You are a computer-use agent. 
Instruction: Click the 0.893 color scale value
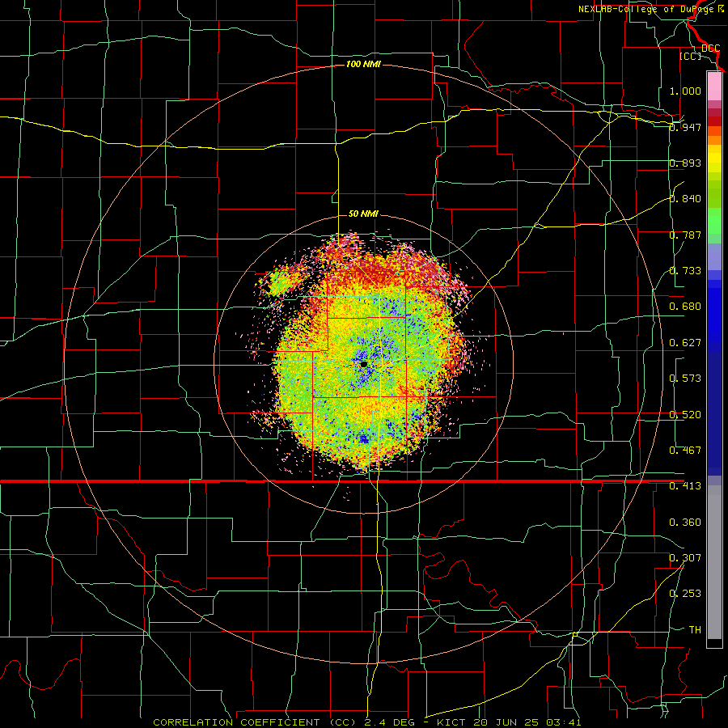pos(685,163)
